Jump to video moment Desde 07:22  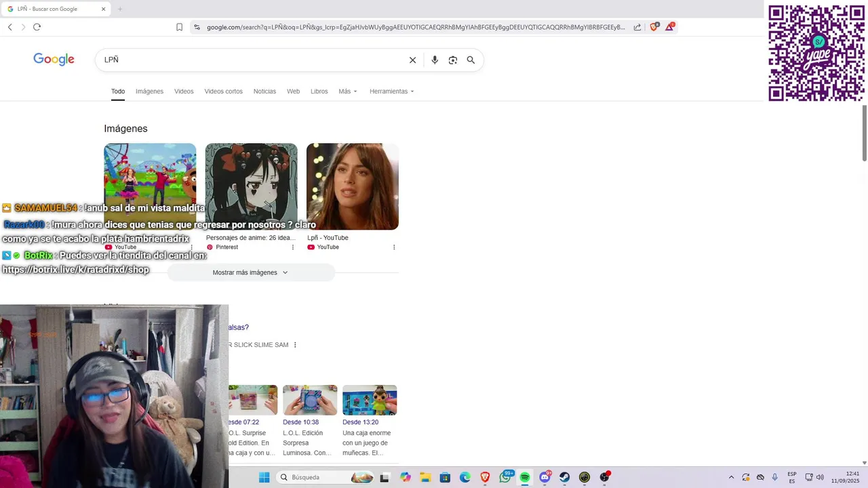(244, 422)
